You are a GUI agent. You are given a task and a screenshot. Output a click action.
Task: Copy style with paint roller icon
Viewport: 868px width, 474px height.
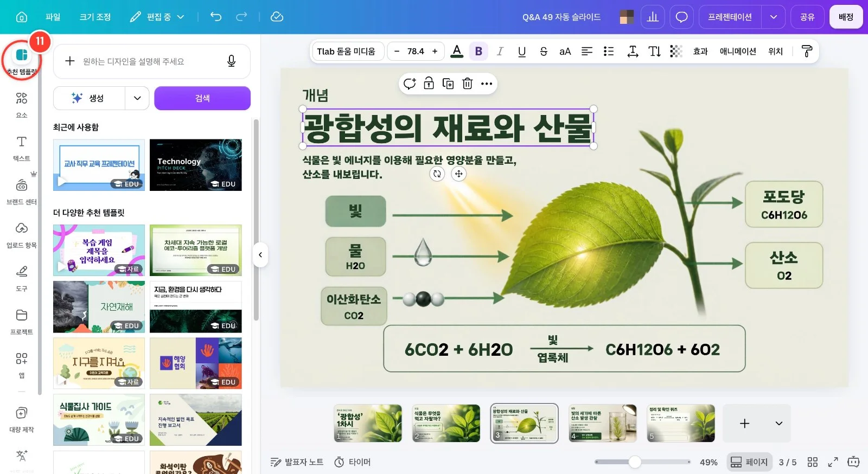(807, 51)
